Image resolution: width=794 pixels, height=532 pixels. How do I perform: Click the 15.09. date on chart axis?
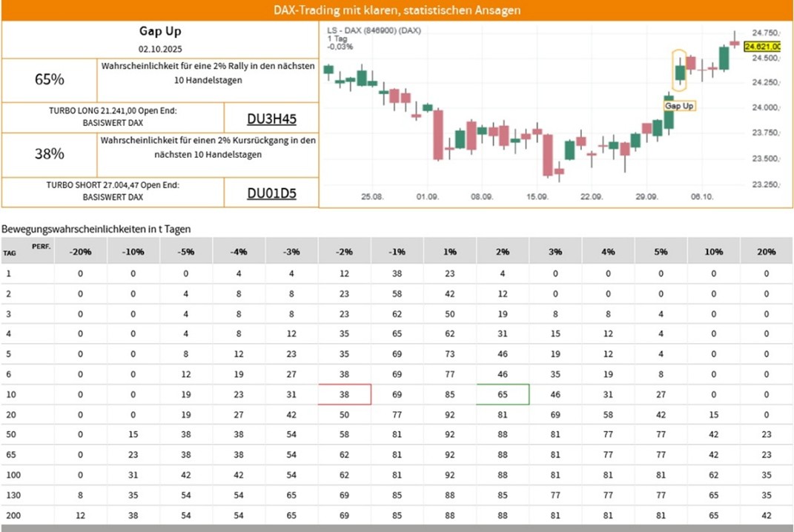[x=537, y=197]
